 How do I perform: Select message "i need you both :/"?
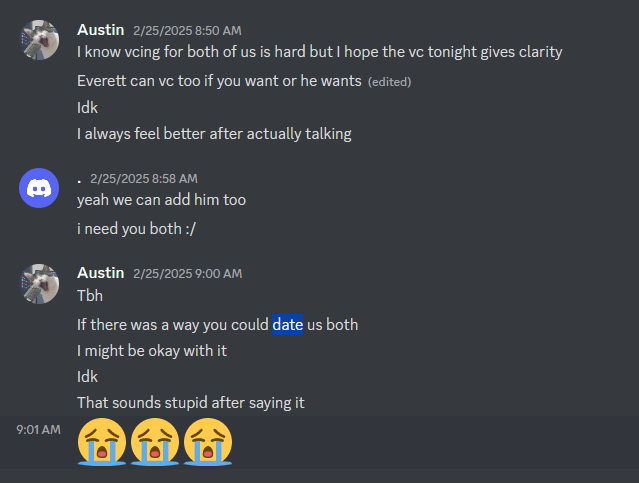[x=137, y=229]
